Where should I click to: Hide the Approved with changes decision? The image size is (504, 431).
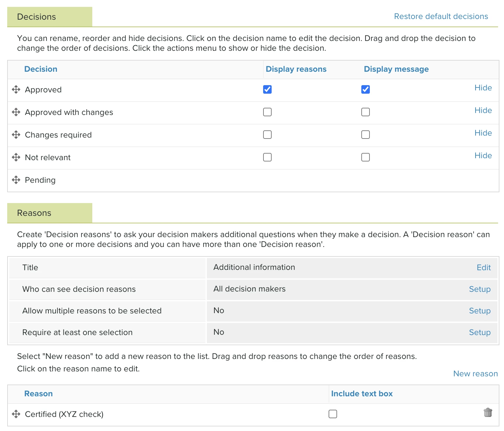[483, 110]
